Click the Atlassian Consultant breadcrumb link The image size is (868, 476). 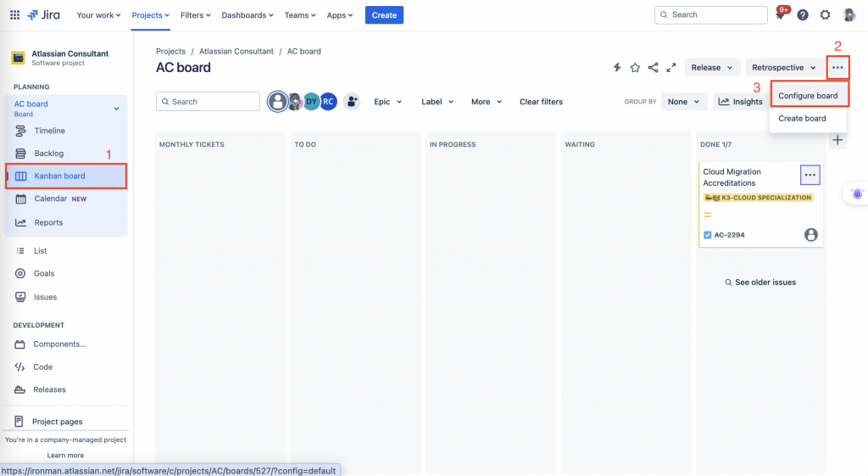coord(236,51)
